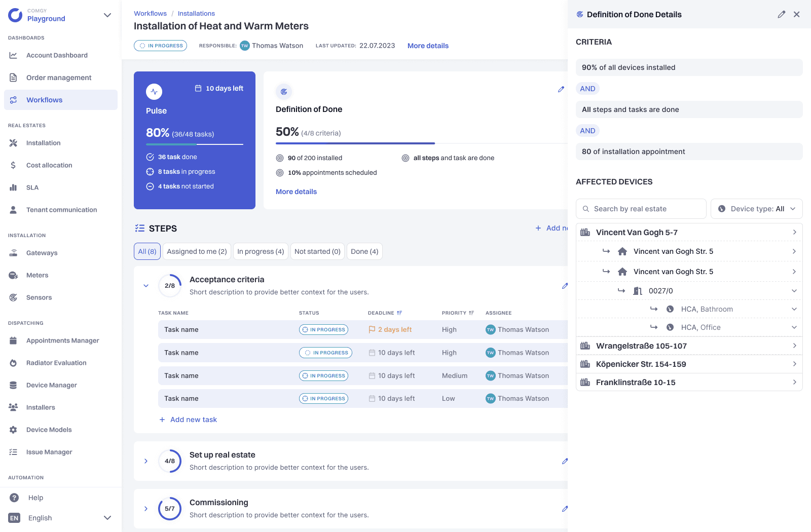This screenshot has height=532, width=811.
Task: Click the Order management document icon
Action: (x=13, y=78)
